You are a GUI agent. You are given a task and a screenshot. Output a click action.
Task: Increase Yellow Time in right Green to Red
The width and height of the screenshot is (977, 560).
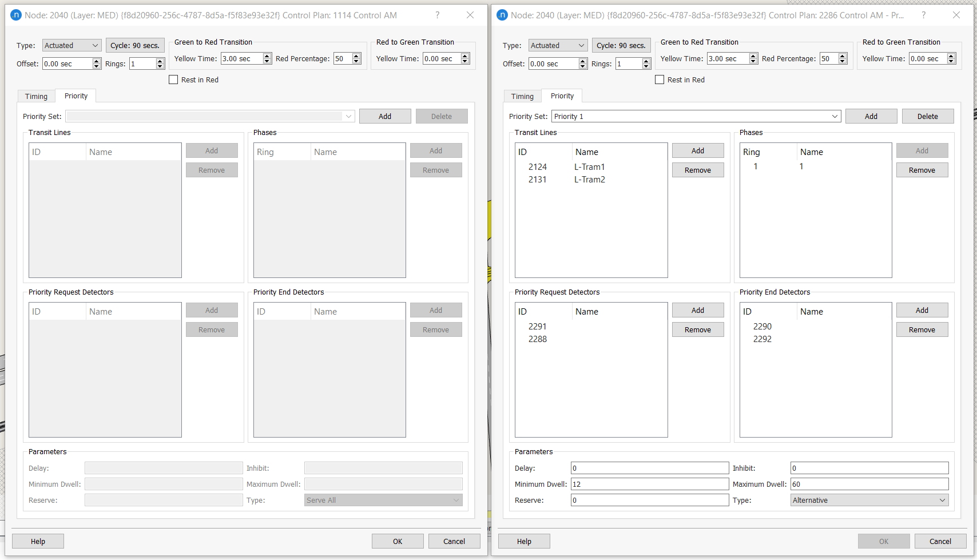point(753,56)
